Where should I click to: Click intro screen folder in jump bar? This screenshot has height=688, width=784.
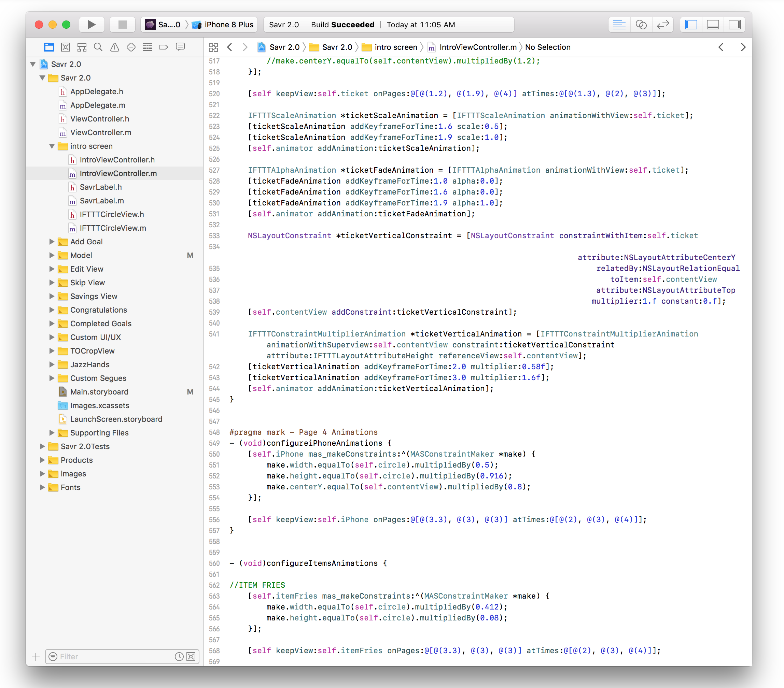(390, 47)
